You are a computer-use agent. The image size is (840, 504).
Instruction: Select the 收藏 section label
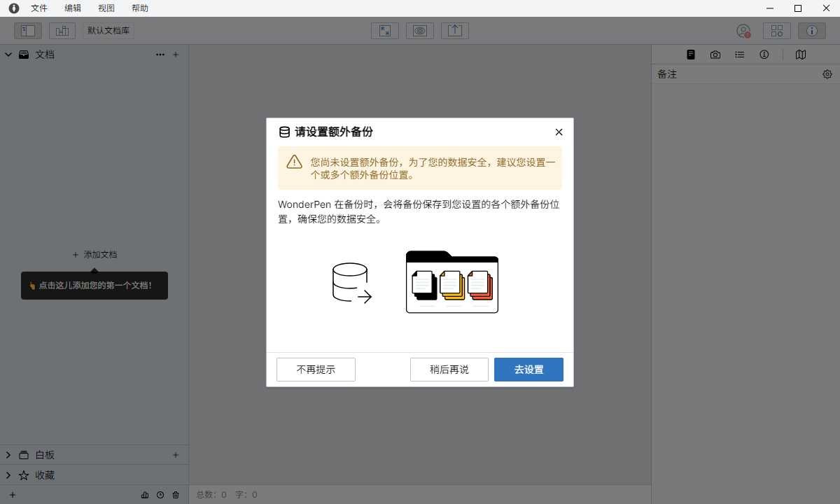point(45,475)
